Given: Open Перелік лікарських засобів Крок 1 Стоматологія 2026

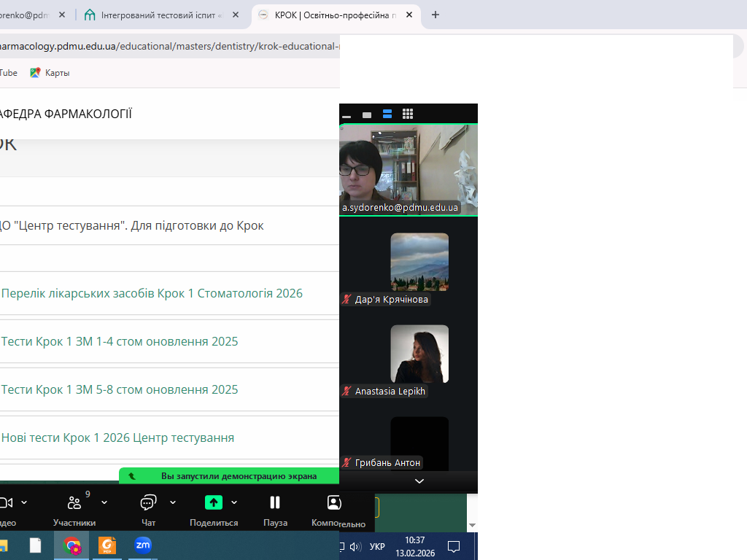Looking at the screenshot, I should click(152, 293).
